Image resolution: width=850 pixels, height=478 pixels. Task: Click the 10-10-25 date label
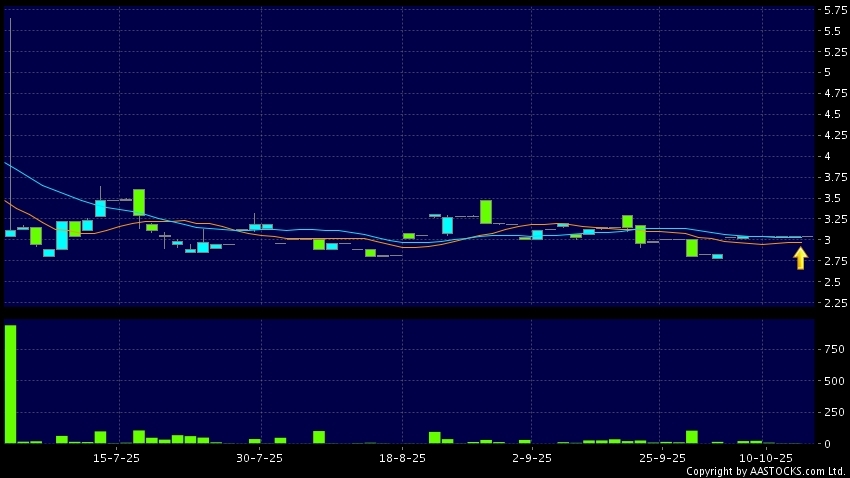(x=765, y=457)
